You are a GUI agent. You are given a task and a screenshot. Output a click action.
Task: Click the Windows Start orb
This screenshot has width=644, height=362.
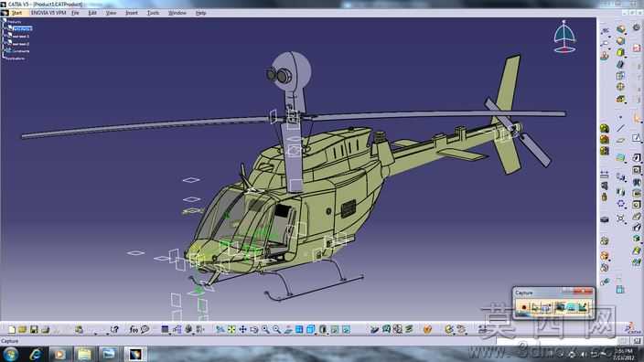[10, 354]
